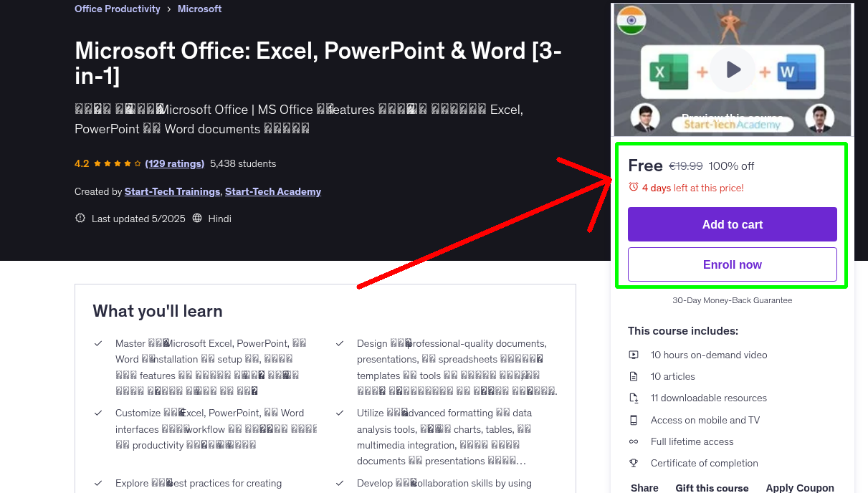
Task: Click Gift this course
Action: 712,487
